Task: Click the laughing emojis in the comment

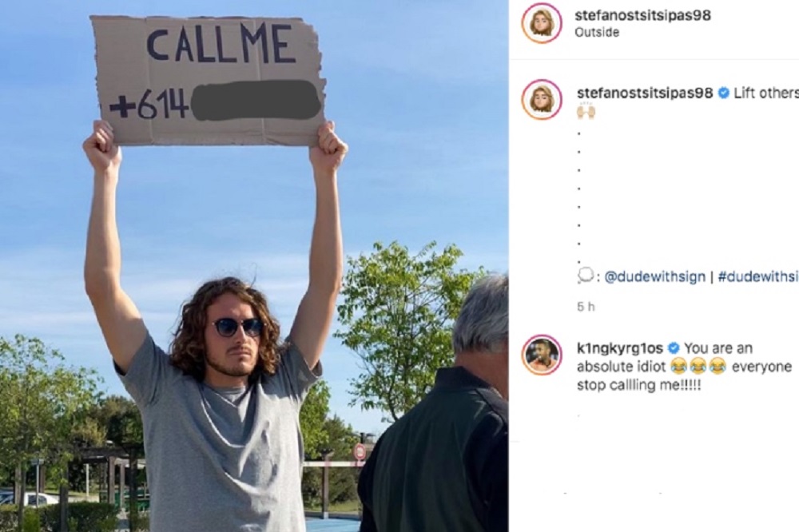Action: pos(698,367)
